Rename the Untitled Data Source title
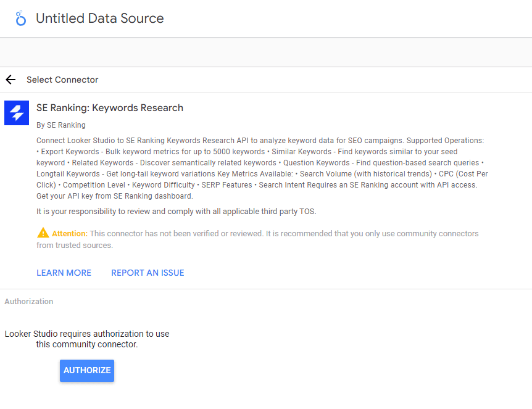Image resolution: width=532 pixels, height=409 pixels. click(100, 19)
